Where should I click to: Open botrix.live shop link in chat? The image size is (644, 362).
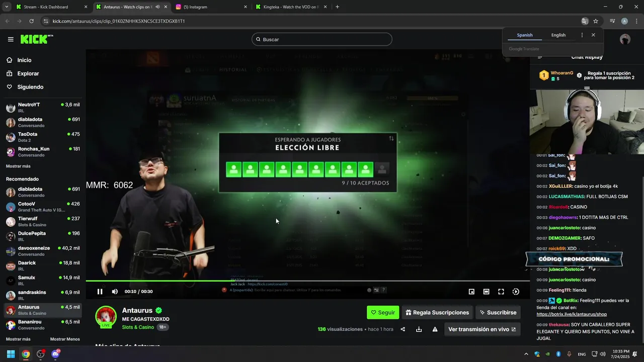tap(572, 314)
